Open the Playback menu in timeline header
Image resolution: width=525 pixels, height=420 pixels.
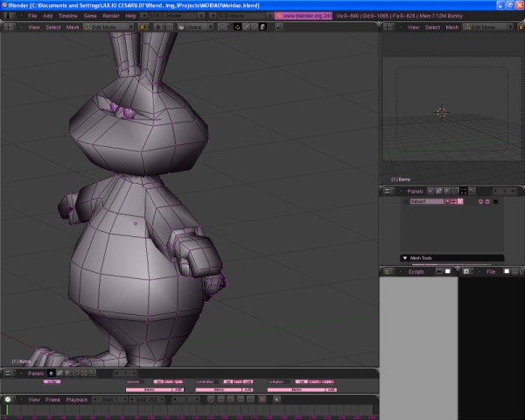77,399
